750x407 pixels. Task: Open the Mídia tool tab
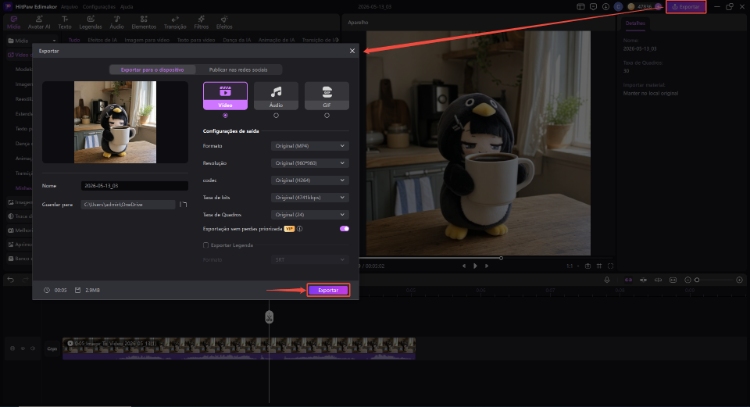tap(13, 22)
